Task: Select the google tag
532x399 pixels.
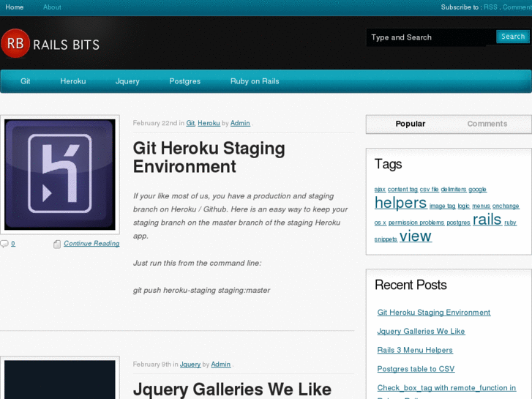Action: pyautogui.click(x=477, y=189)
